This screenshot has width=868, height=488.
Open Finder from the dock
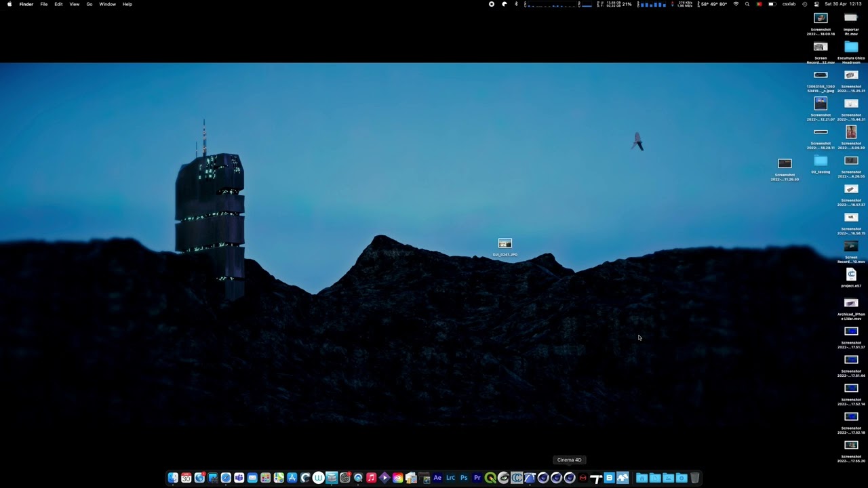pos(173,478)
